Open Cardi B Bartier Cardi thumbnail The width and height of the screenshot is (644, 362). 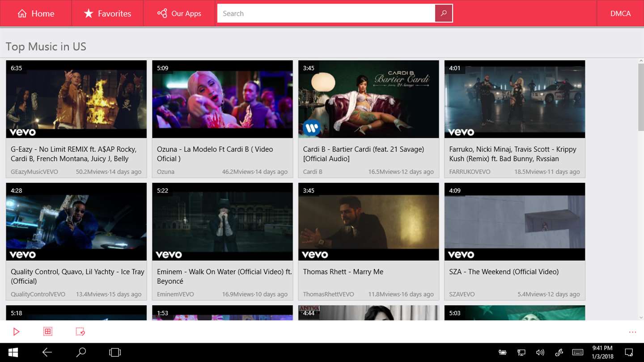click(x=369, y=99)
